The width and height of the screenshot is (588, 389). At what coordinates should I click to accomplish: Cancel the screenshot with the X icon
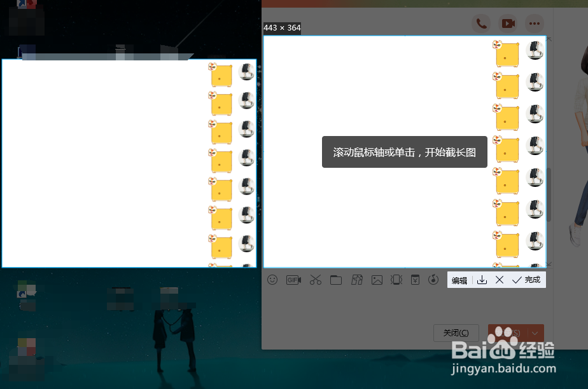click(x=500, y=280)
